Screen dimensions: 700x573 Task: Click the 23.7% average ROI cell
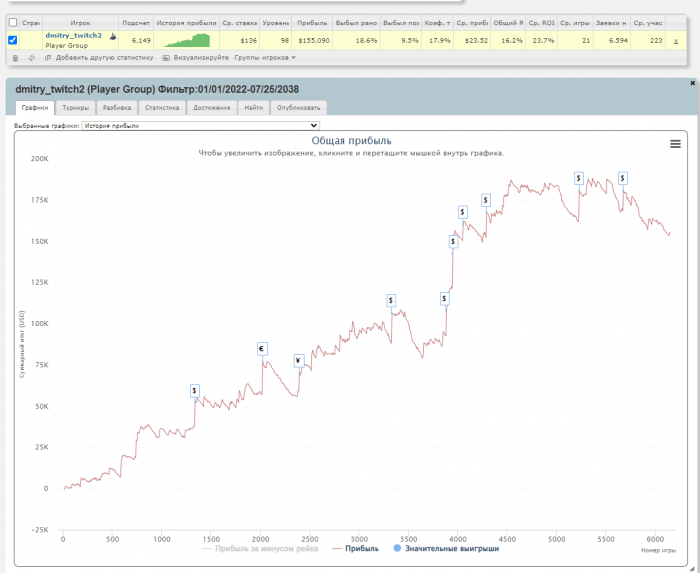pos(543,41)
